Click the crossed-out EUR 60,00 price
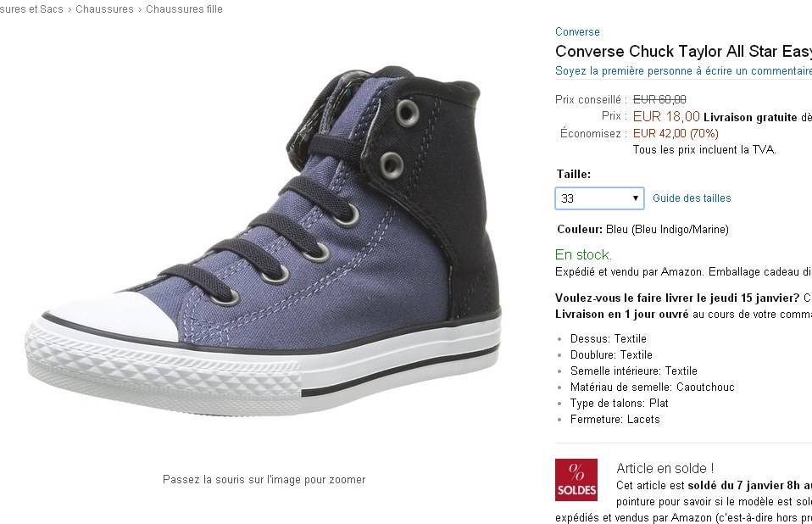Screen dimensions: 812x524 pos(659,100)
